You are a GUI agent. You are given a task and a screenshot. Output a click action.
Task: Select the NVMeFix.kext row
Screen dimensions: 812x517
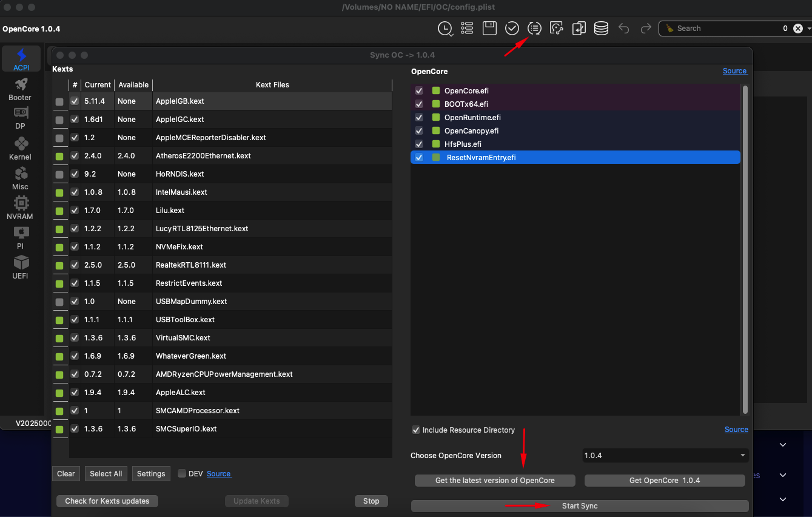point(230,247)
